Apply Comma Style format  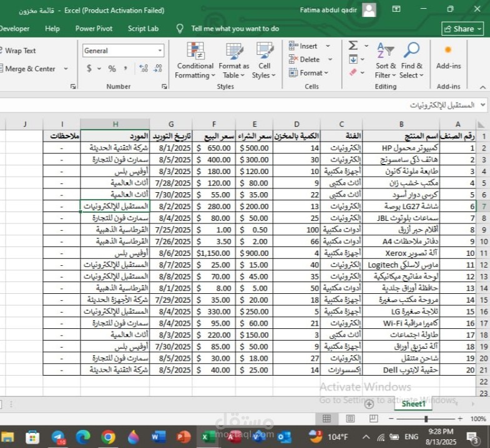pos(125,68)
